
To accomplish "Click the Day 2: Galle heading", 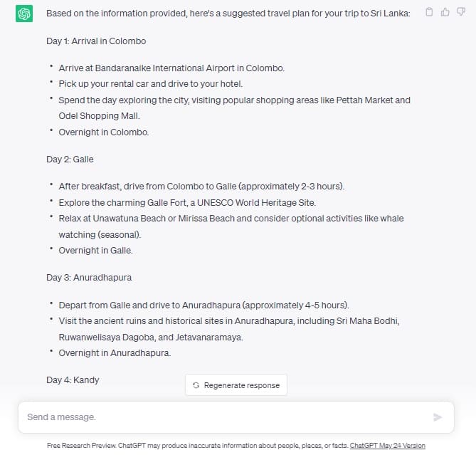I will click(70, 159).
